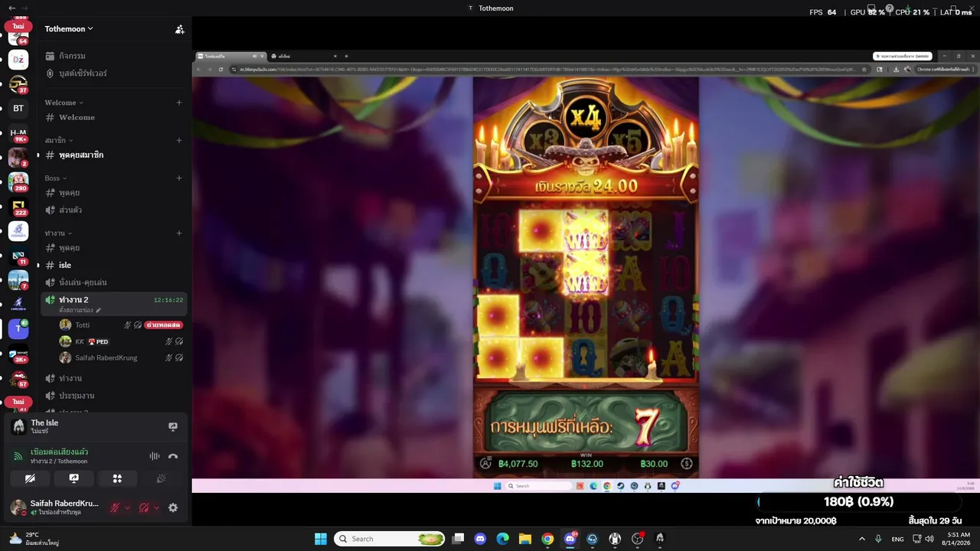Open the Saifah RaberdKrung user profile panel

click(x=55, y=507)
